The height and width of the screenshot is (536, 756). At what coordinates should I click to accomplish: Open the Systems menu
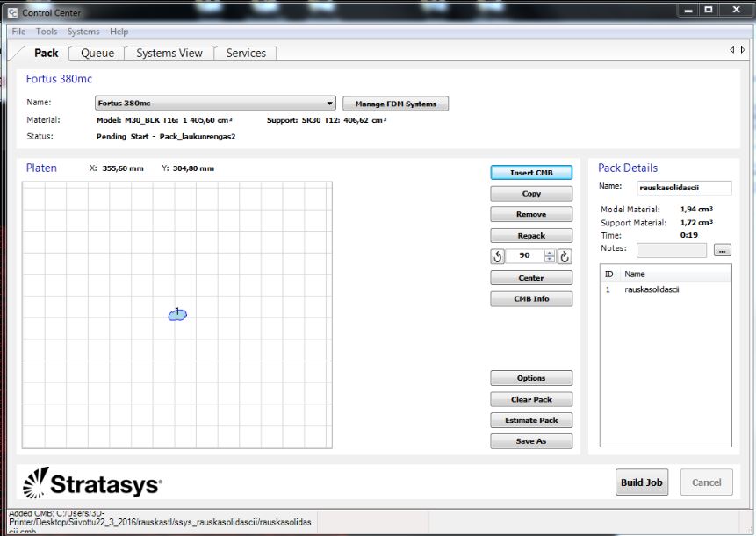coord(83,32)
